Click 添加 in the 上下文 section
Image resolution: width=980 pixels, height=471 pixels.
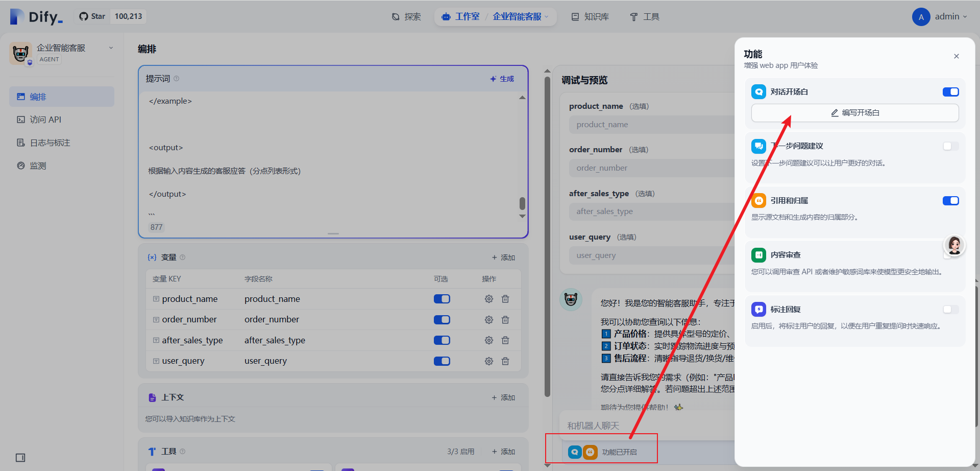(504, 397)
